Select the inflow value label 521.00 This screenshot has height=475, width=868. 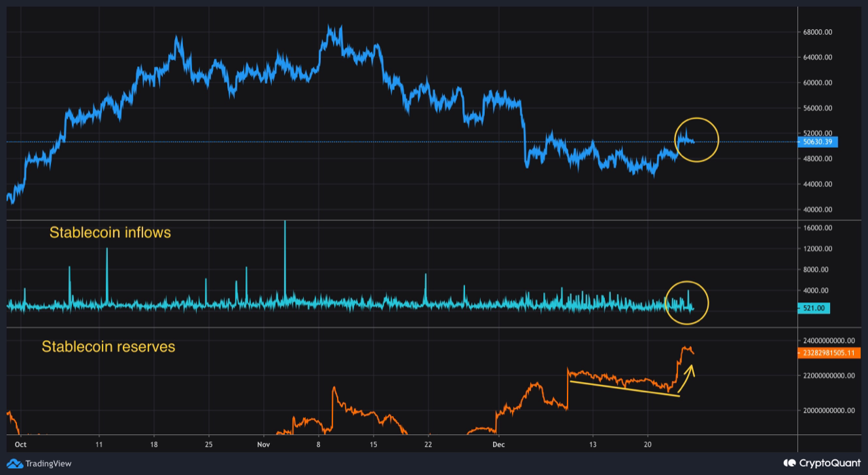815,309
